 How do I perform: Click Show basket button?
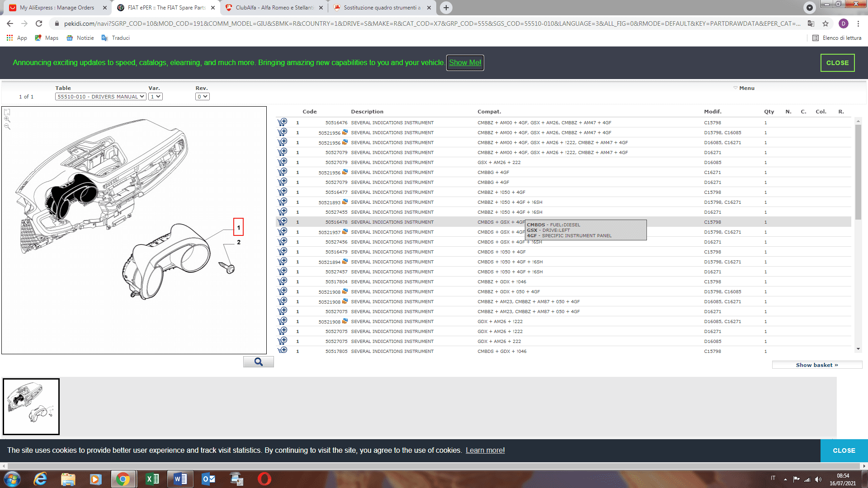pyautogui.click(x=816, y=365)
